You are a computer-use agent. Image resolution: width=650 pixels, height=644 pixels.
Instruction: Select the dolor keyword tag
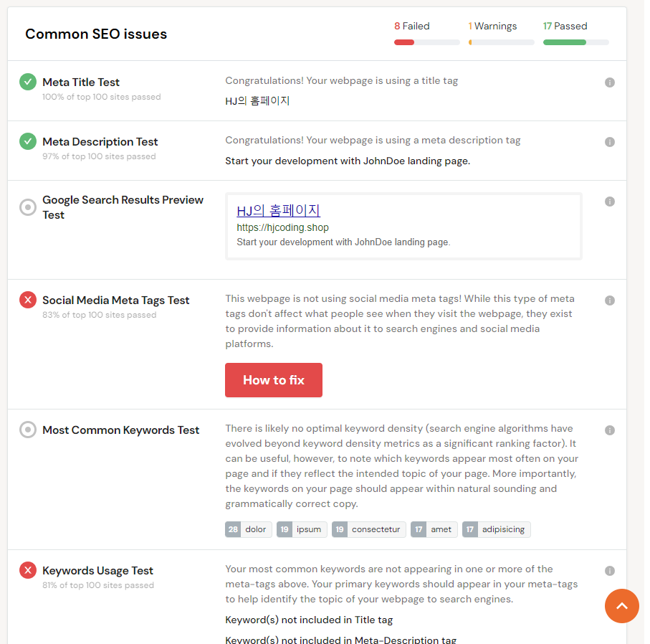coord(248,529)
